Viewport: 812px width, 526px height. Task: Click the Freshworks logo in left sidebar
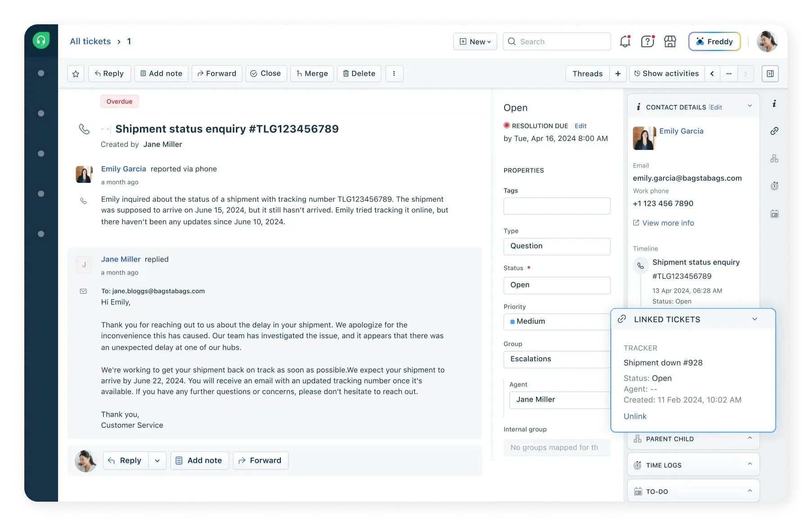[41, 40]
